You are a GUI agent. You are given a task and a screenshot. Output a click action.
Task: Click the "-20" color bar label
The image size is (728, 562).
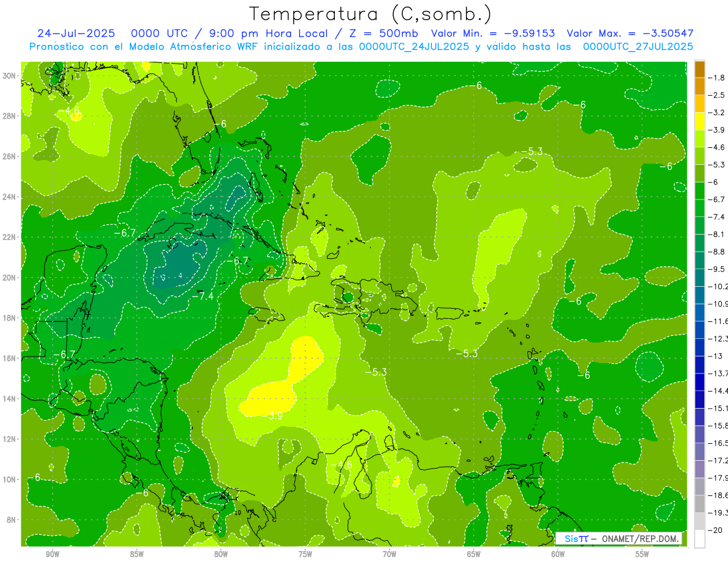click(716, 530)
